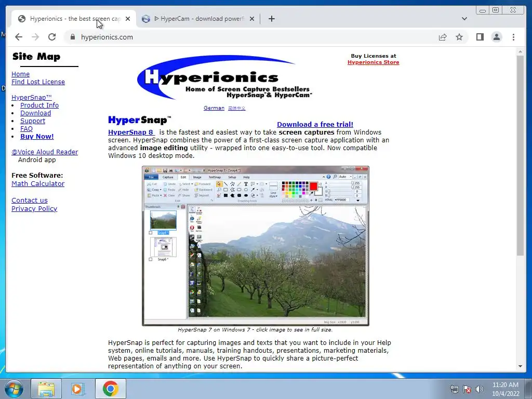The image size is (532, 399).
Task: Bookmark this page with the star
Action: pos(459,37)
